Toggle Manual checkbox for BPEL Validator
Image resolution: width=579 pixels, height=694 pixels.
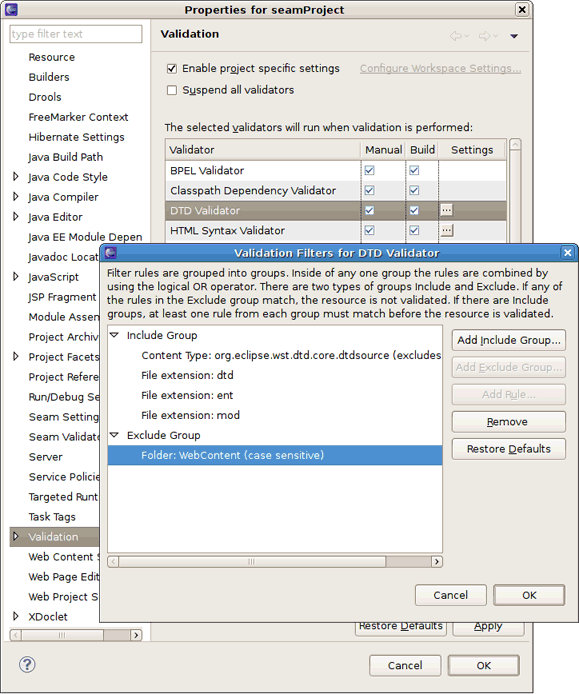click(370, 170)
